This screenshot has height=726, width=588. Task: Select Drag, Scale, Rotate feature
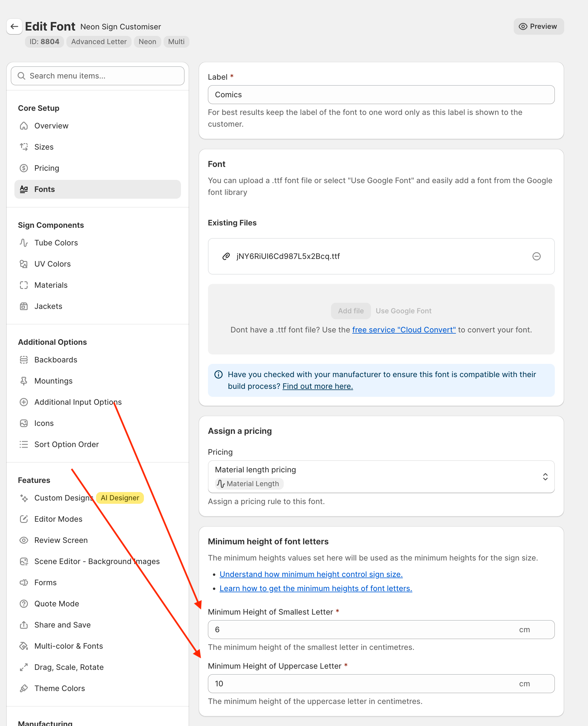(69, 667)
